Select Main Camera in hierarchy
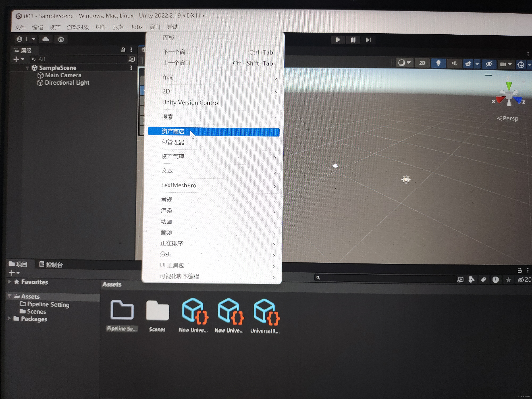532x399 pixels. (x=63, y=75)
